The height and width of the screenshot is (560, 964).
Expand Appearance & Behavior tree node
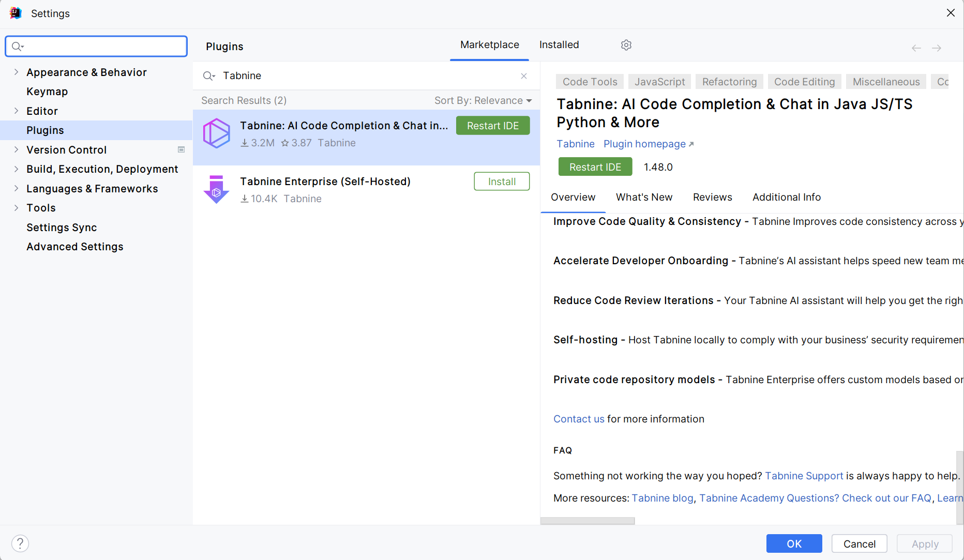point(16,72)
